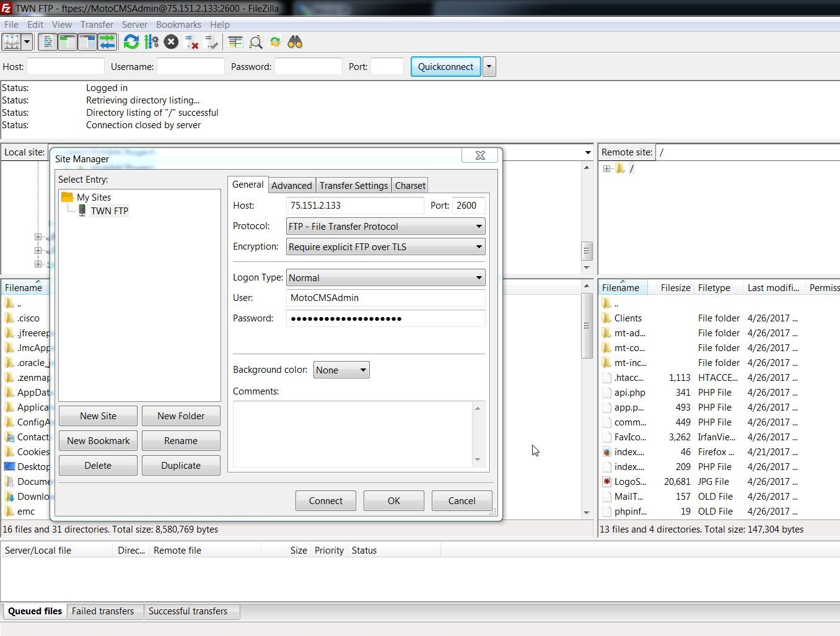The height and width of the screenshot is (636, 840).
Task: Open Logon Type dropdown
Action: pos(385,278)
